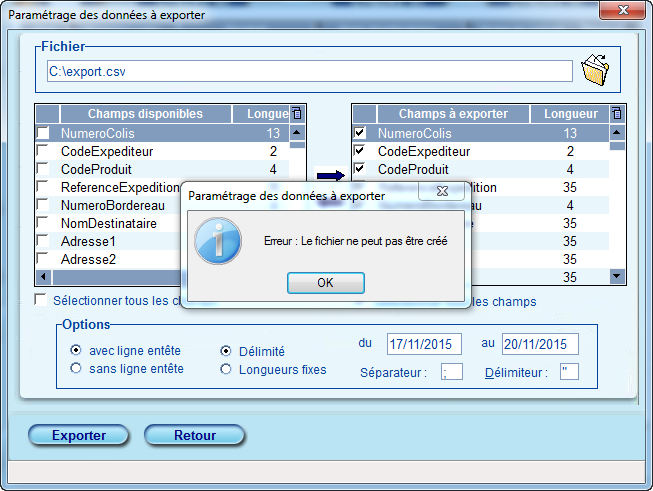Toggle the Sélectionner tous les champs checkbox
Screen dimensions: 653x491
[x=40, y=300]
